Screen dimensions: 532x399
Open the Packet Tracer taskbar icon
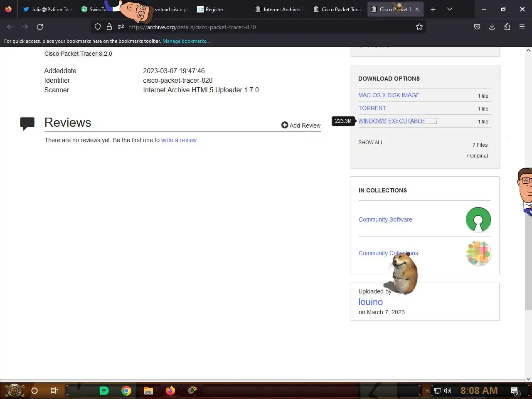[x=192, y=390]
